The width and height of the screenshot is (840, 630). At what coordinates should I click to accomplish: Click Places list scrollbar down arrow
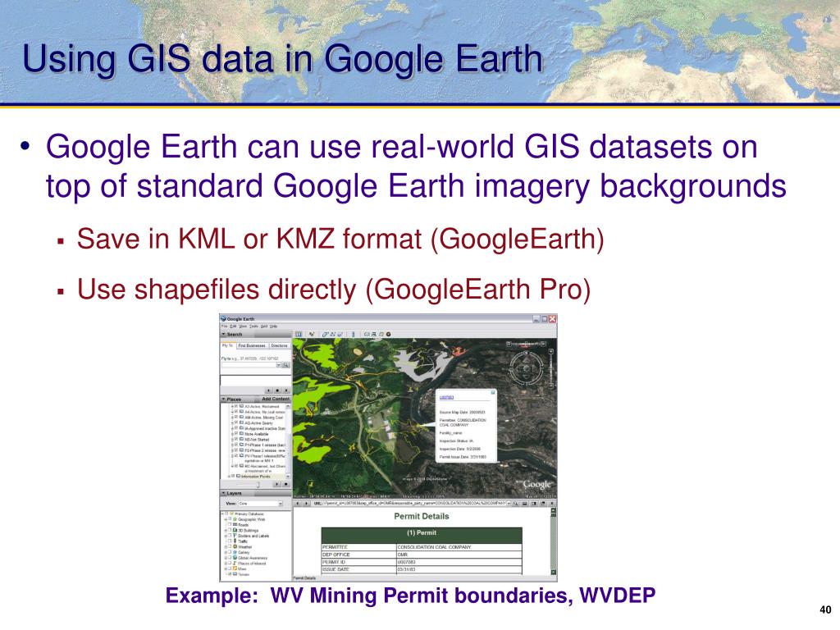pos(288,477)
